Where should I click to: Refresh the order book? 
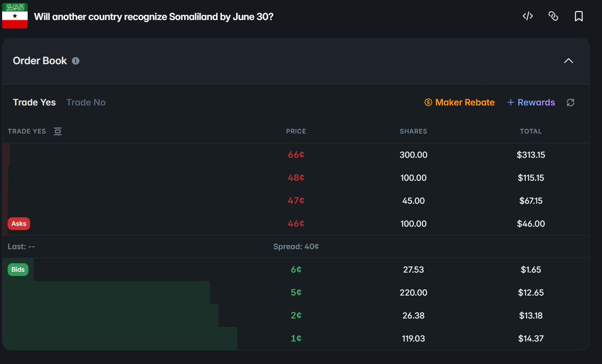(x=570, y=102)
